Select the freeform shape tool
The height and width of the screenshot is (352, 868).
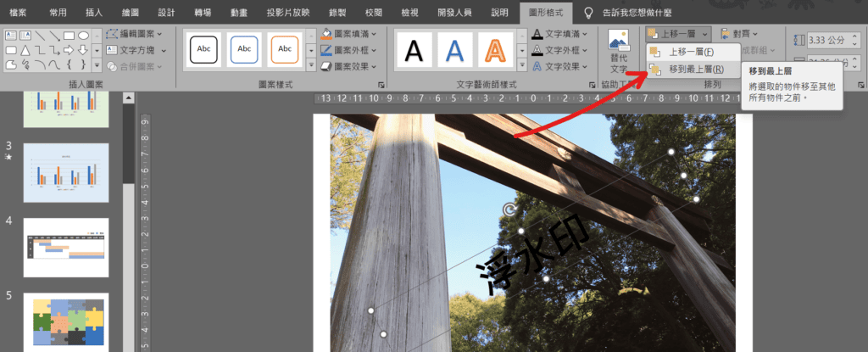(x=10, y=65)
